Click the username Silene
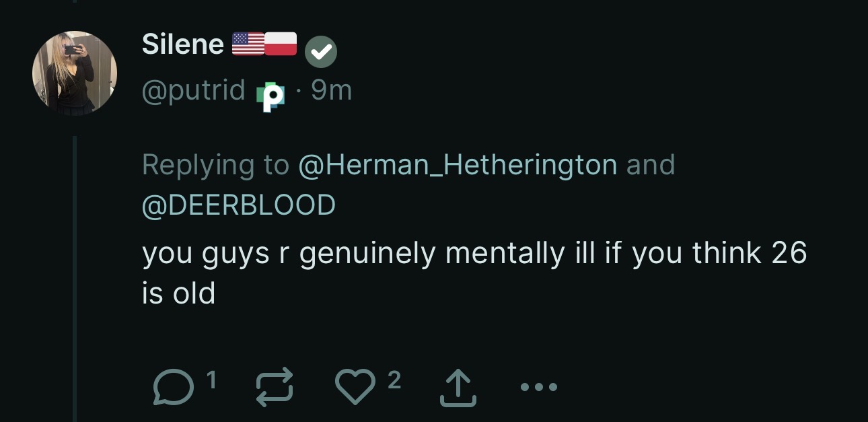Screen dimensions: 868x422 click(182, 44)
